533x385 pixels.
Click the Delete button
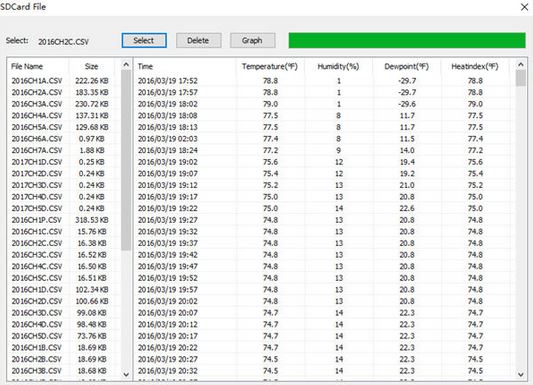click(x=199, y=40)
